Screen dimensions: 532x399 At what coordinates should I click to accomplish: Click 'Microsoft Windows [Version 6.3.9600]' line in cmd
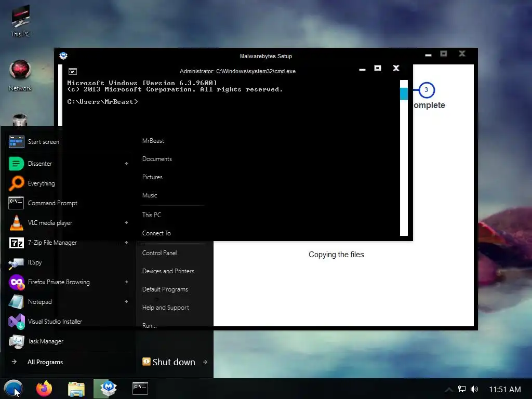(142, 83)
